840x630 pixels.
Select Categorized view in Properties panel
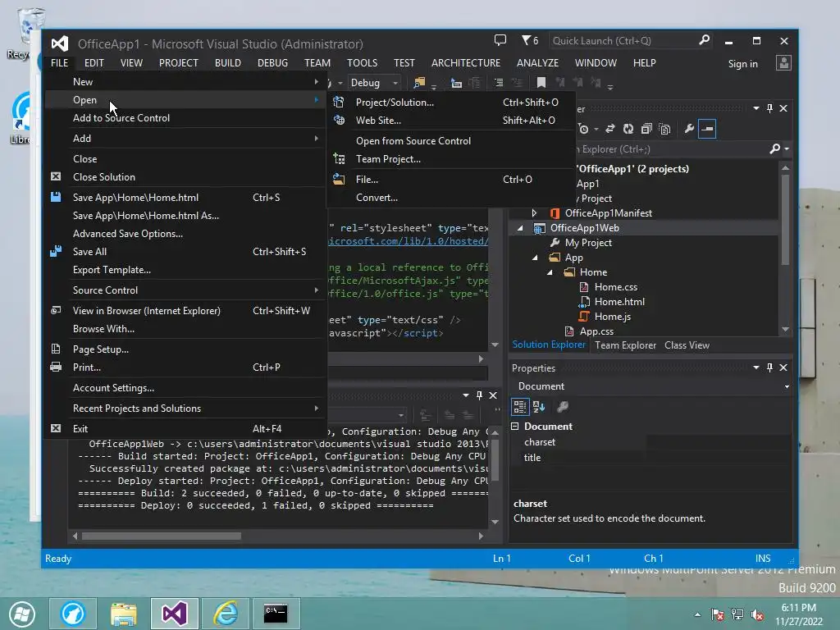point(519,407)
